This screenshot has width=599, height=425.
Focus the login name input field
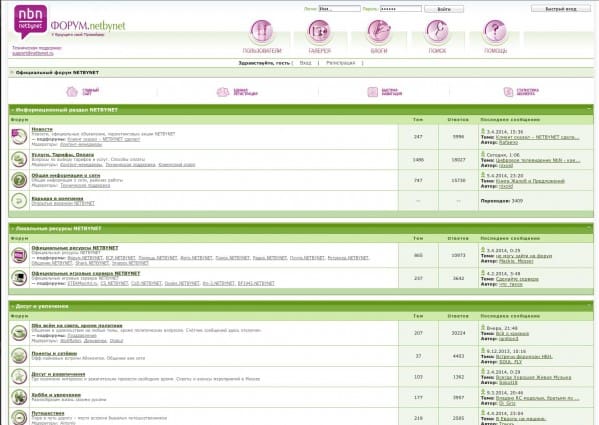click(340, 8)
